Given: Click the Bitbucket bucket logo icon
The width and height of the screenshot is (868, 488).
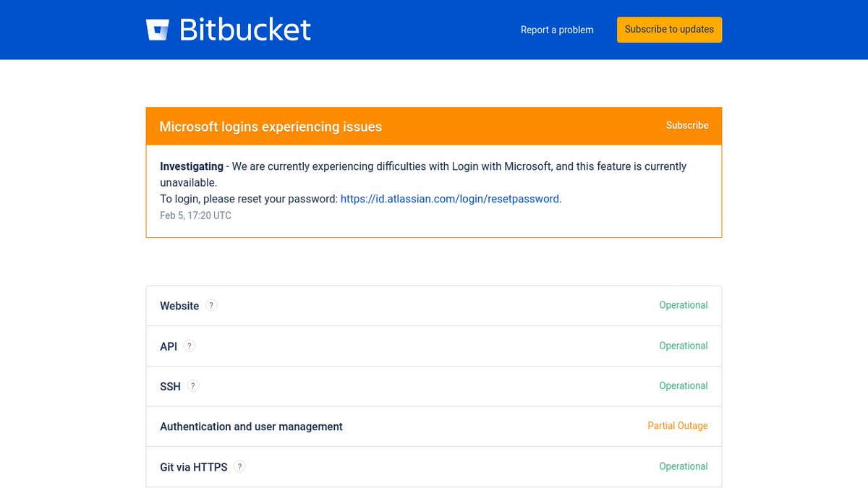Looking at the screenshot, I should 157,30.
